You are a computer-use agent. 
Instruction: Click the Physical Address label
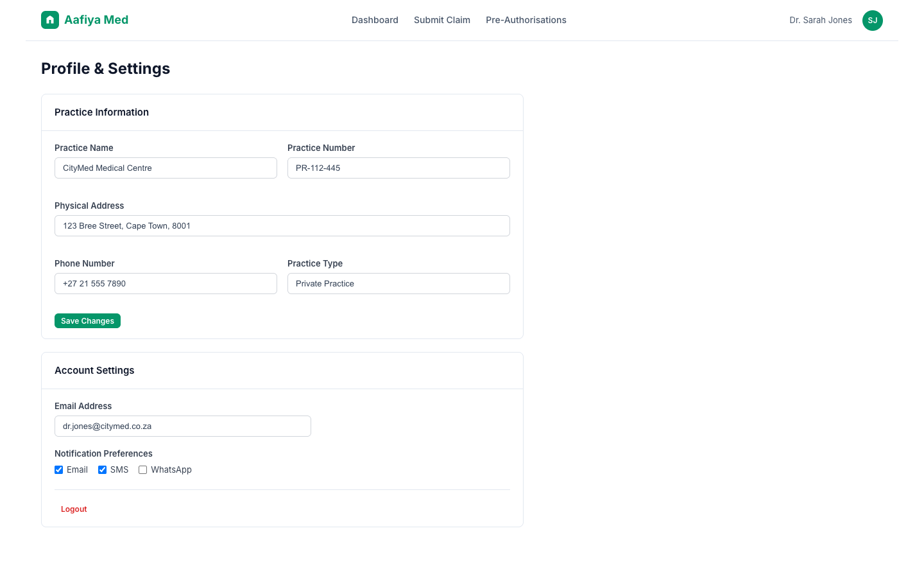[89, 206]
